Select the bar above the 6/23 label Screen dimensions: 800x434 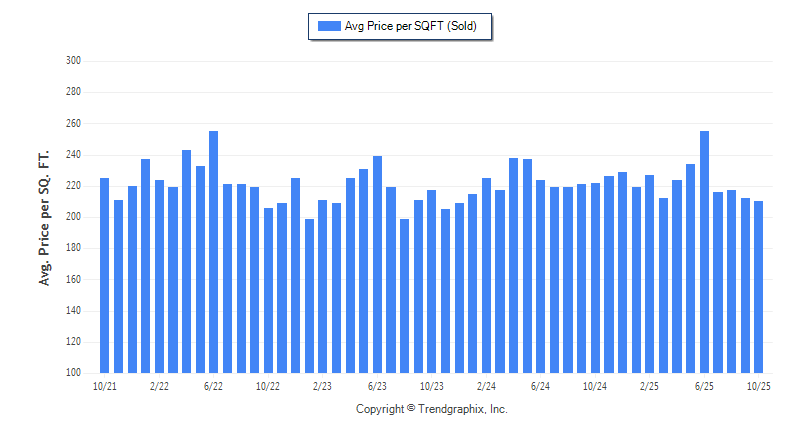click(377, 264)
